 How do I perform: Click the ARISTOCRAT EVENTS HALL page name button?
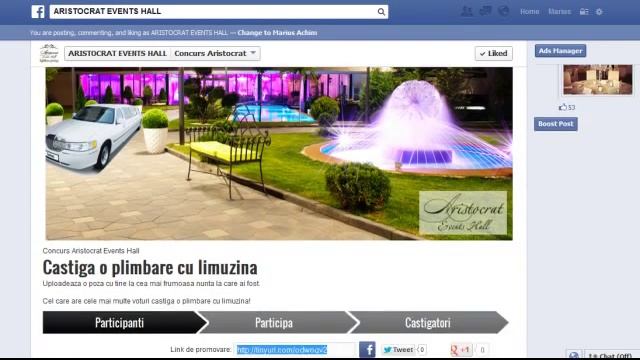click(117, 53)
